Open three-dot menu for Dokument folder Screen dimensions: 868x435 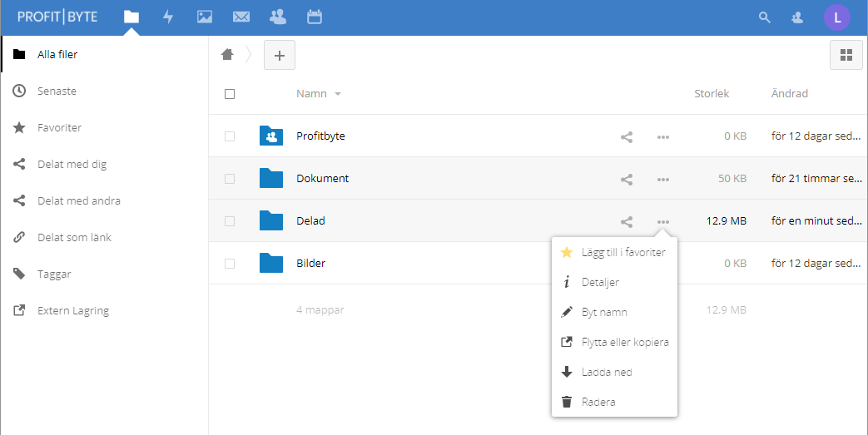[663, 179]
